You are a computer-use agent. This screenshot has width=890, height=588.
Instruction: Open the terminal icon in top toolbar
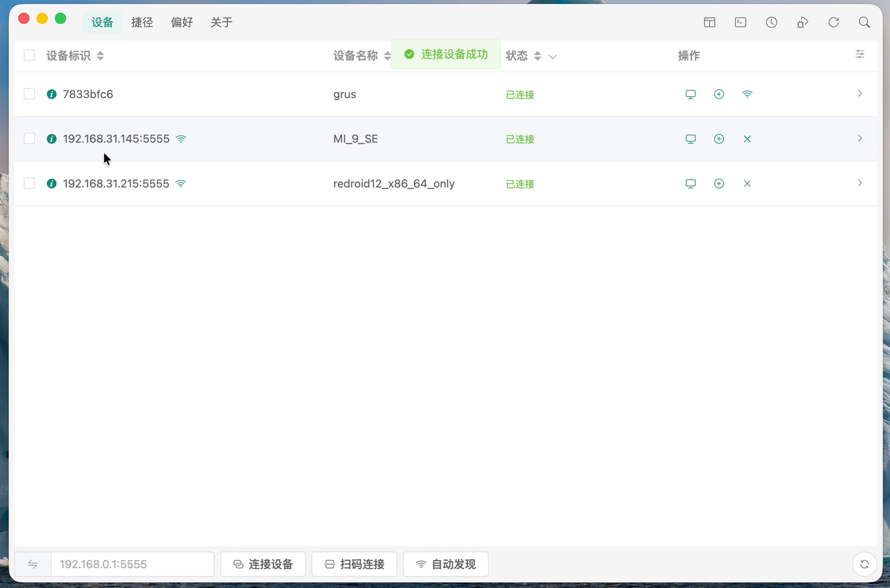[x=740, y=22]
